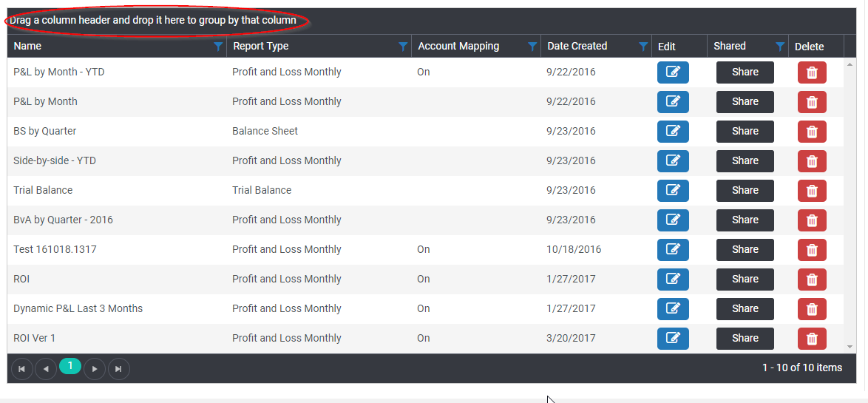The width and height of the screenshot is (868, 403).
Task: Edit the Trial Balance report
Action: tap(673, 190)
